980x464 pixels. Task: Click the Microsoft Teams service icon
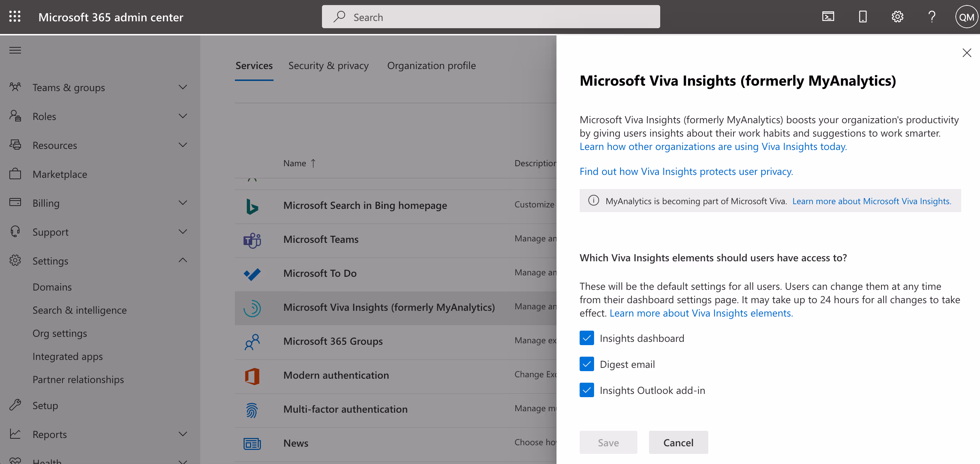(x=252, y=240)
